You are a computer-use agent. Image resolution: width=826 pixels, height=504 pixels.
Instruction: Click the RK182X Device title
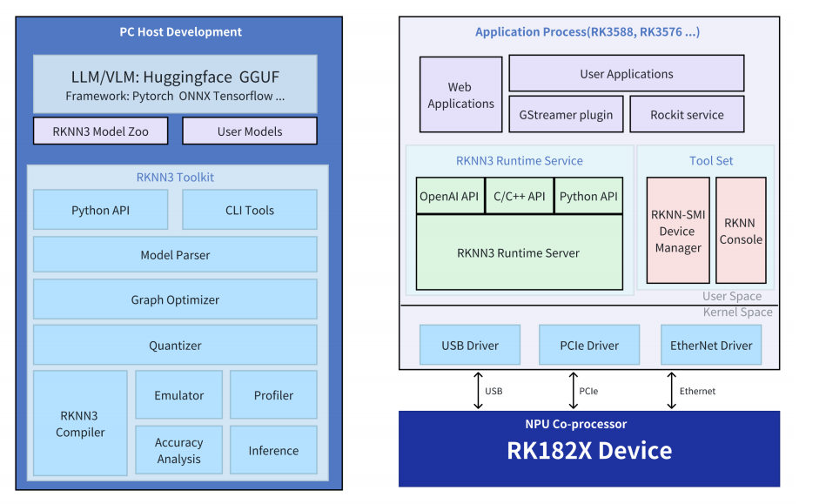coord(589,451)
